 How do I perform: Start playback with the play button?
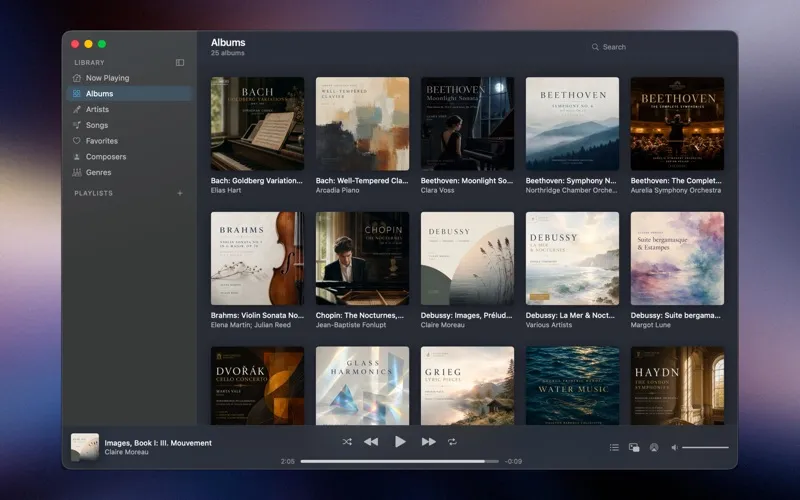coord(400,442)
